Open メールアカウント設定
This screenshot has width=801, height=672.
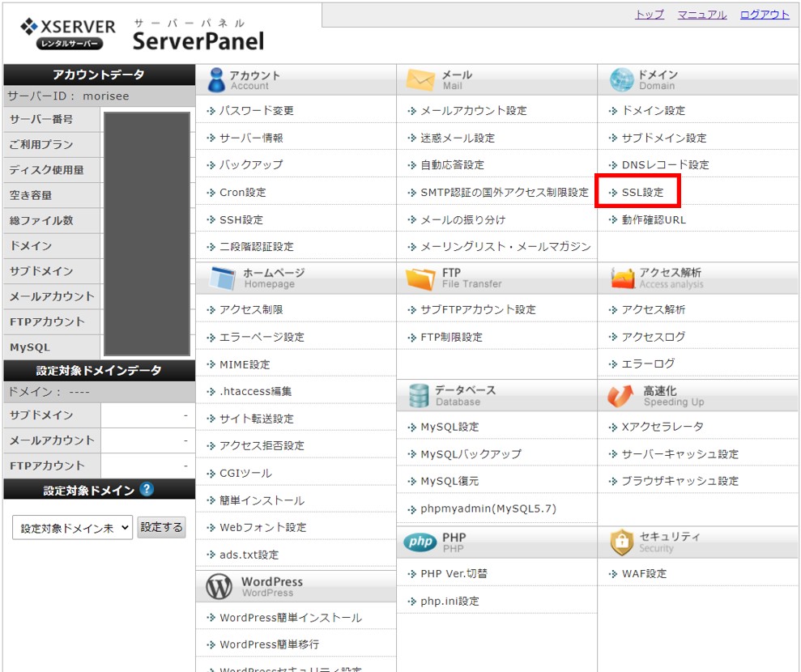(x=474, y=111)
